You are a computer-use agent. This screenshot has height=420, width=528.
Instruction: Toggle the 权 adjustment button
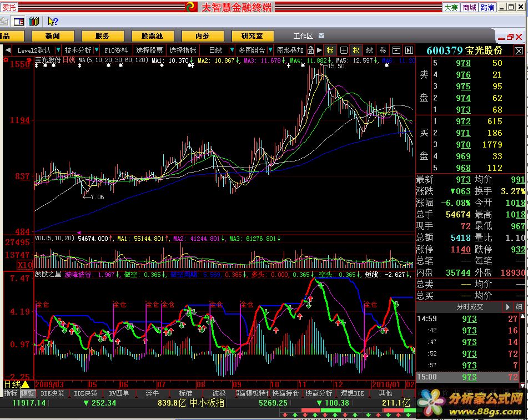tap(356, 50)
